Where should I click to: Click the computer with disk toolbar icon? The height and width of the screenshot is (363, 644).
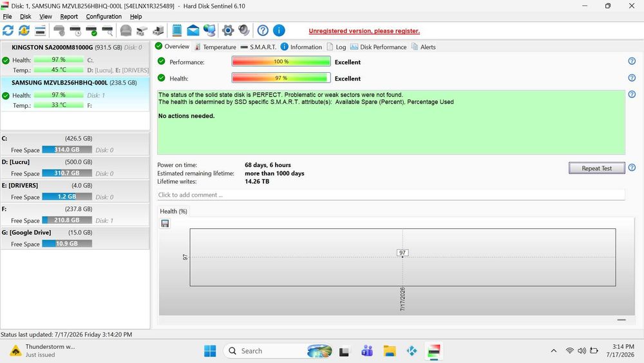[158, 30]
